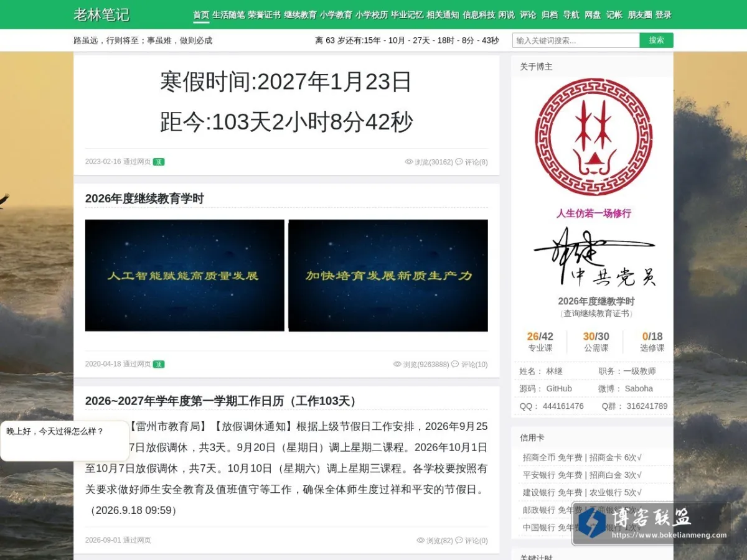747x560 pixels.
Task: Focus the keyword search input field
Action: pos(576,40)
